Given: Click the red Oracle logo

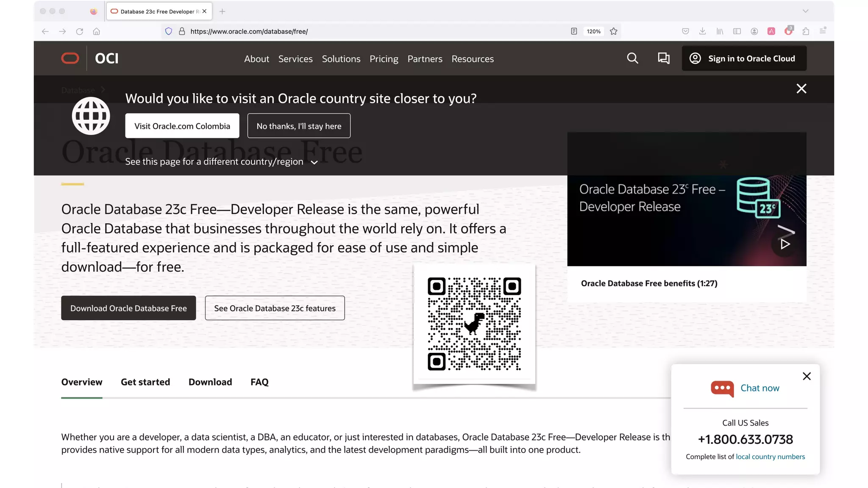Looking at the screenshot, I should click(70, 58).
